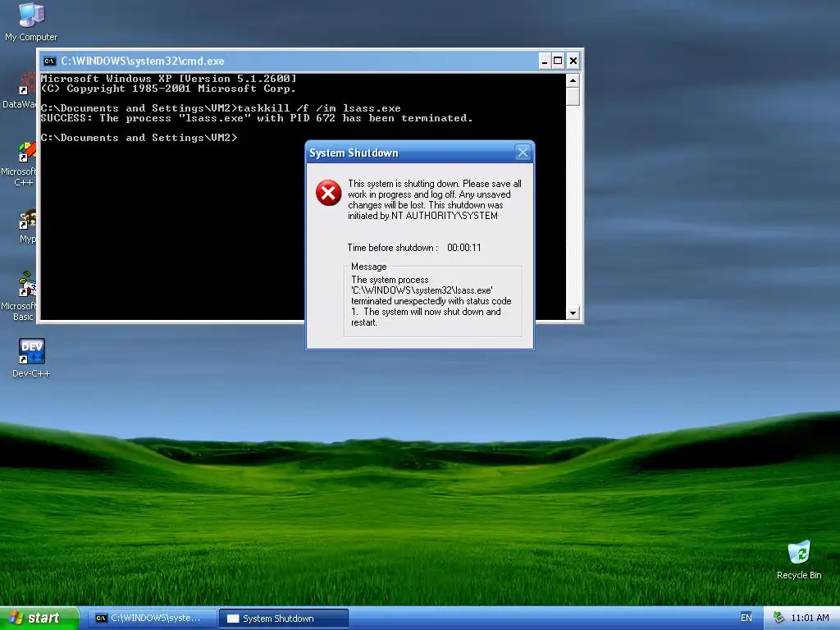This screenshot has width=840, height=630.
Task: Close the cmd.exe window
Action: coord(573,61)
